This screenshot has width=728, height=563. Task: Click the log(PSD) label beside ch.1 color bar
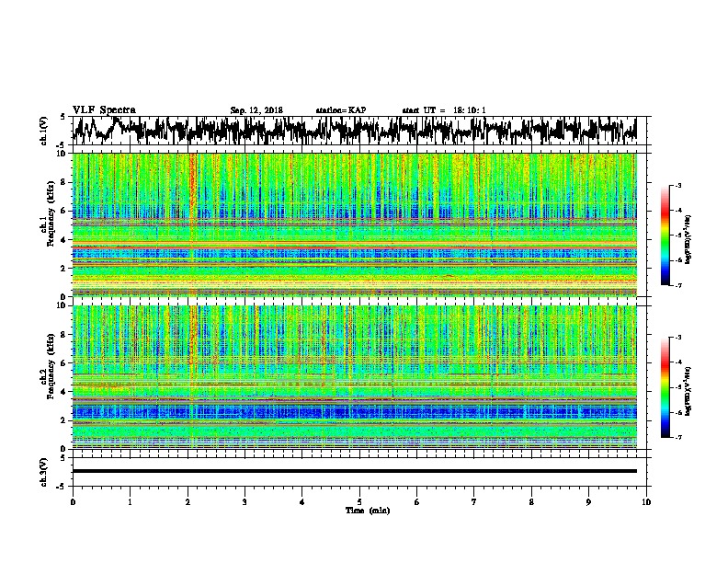click(688, 240)
